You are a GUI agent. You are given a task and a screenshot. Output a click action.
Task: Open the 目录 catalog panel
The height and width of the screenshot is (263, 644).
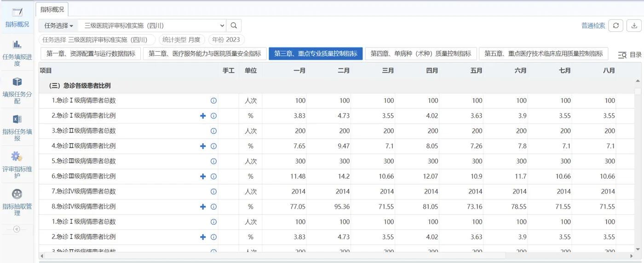[x=630, y=55]
